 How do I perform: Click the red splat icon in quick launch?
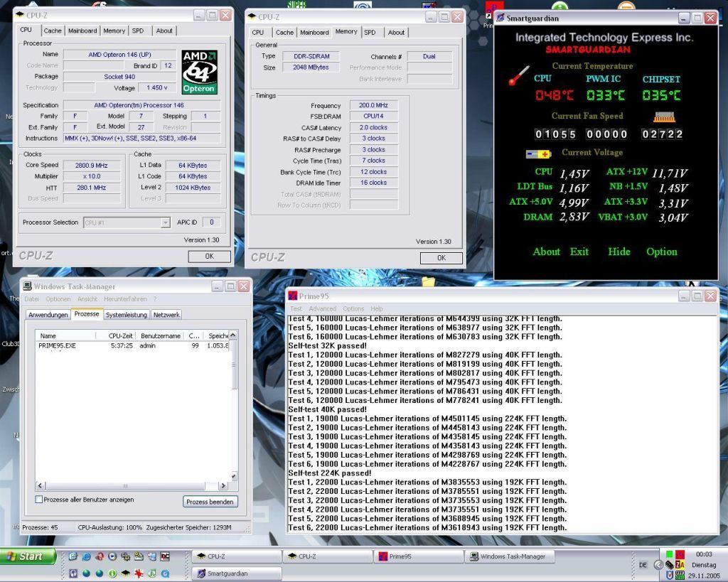point(139,573)
